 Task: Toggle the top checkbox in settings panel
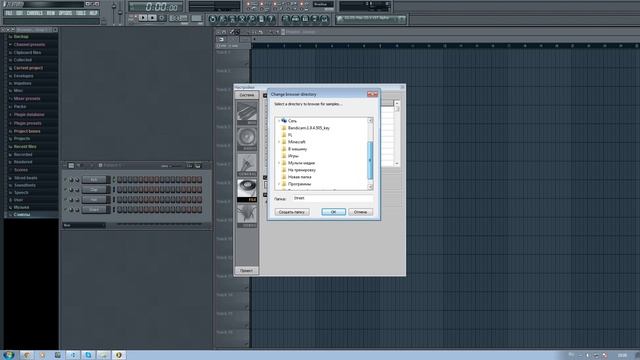[265, 95]
